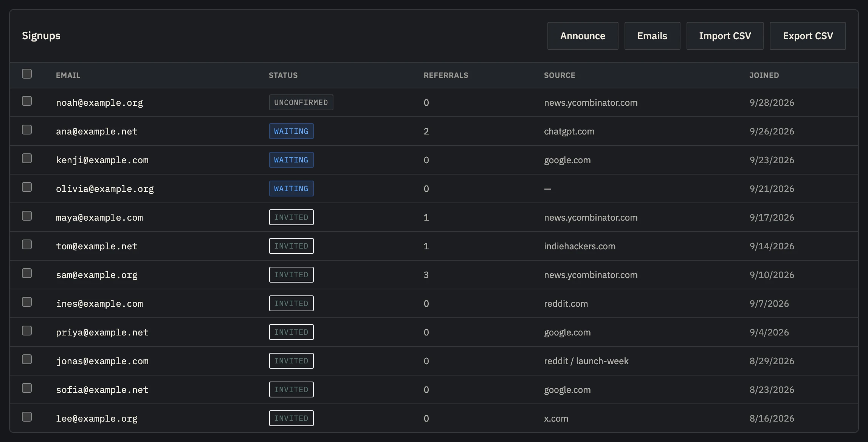
Task: Click source indiehackers.com
Action: [580, 246]
